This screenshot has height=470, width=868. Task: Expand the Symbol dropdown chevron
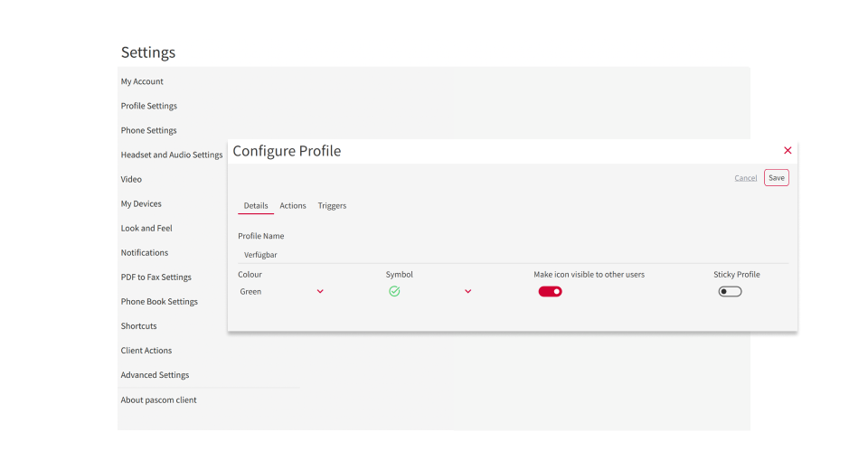pyautogui.click(x=467, y=292)
